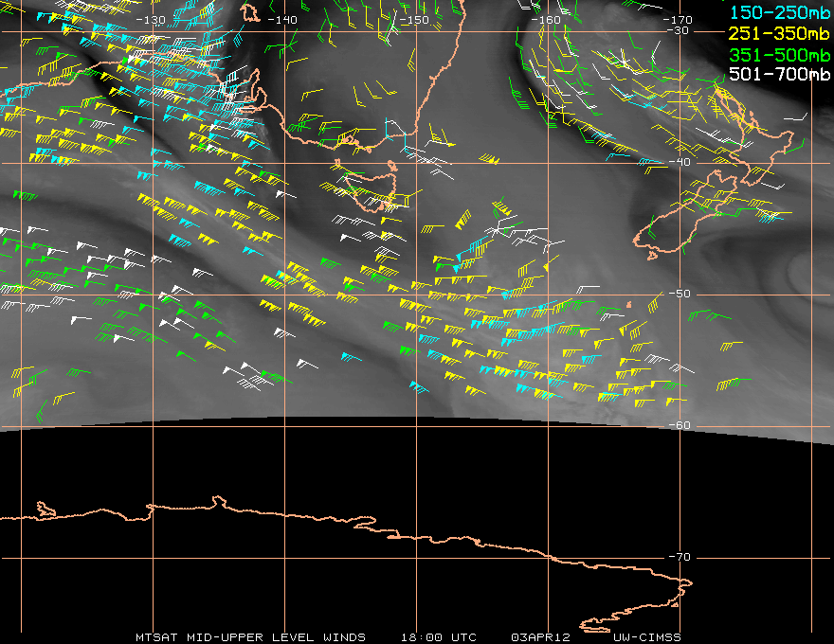Click the -140 longitude label

(x=282, y=20)
